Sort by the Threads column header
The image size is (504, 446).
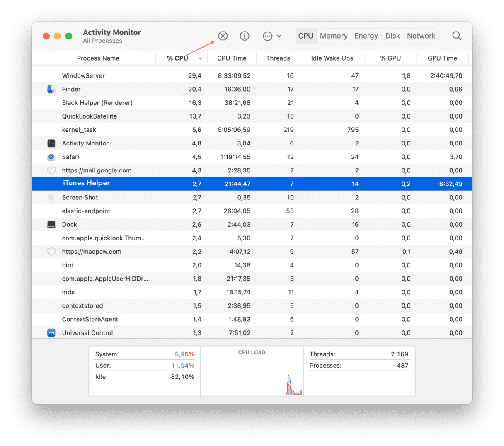click(278, 58)
